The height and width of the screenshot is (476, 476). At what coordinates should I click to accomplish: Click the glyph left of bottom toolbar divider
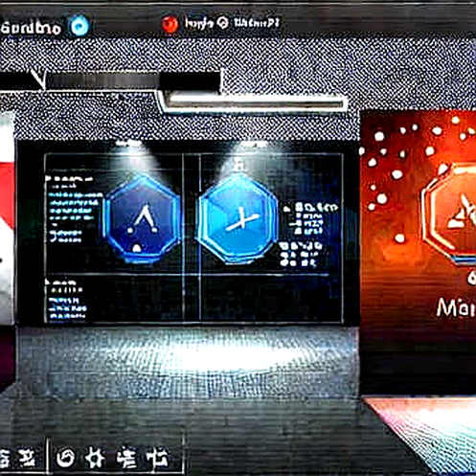(x=27, y=458)
